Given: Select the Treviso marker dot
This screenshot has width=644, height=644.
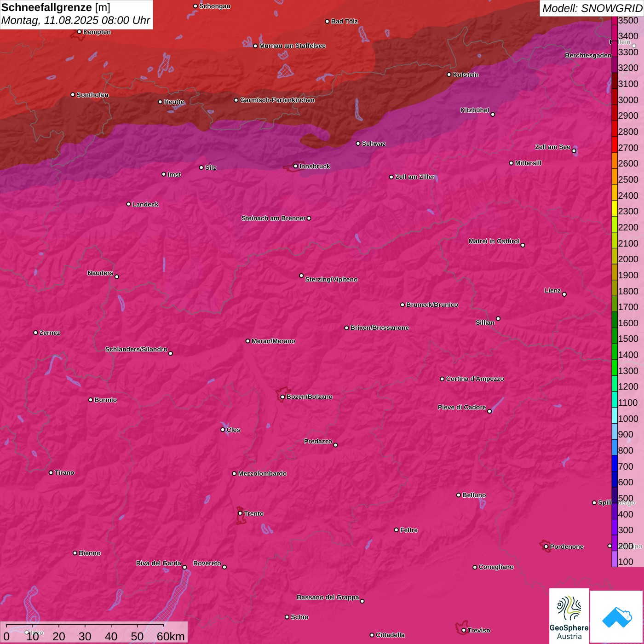Looking at the screenshot, I should tap(464, 630).
